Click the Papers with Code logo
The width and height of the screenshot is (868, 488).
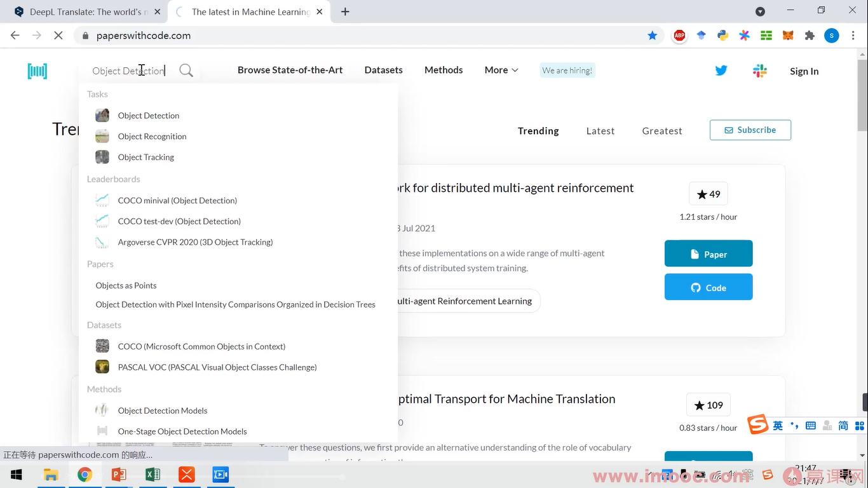click(37, 71)
